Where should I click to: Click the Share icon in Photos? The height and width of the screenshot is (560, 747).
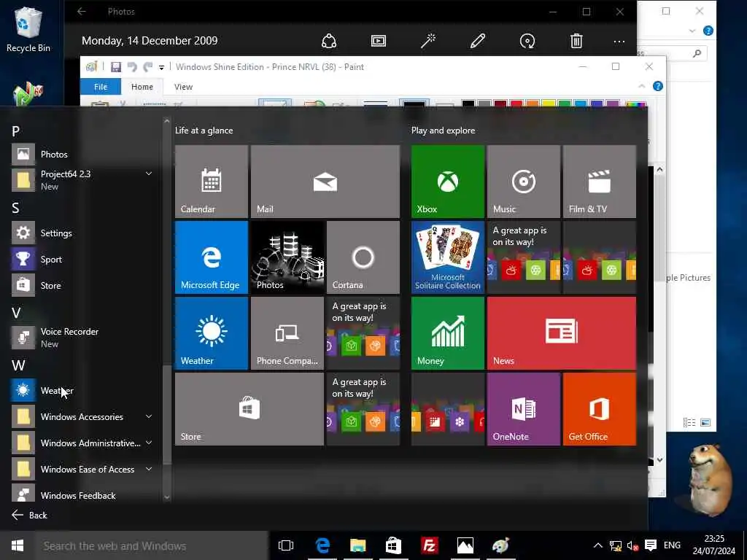tap(329, 41)
